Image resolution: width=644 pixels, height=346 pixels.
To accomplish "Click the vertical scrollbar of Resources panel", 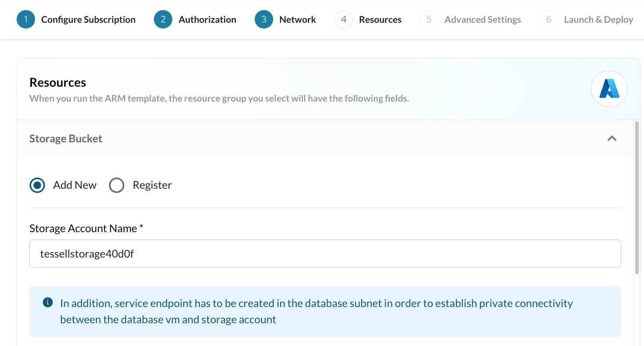I will [637, 197].
